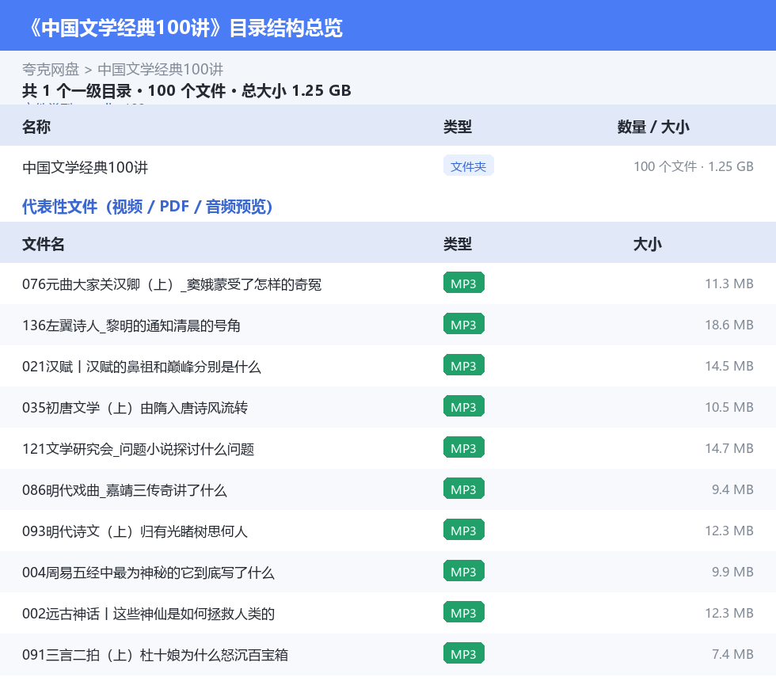
Task: Select the 14.7 MB size value
Action: pos(729,448)
